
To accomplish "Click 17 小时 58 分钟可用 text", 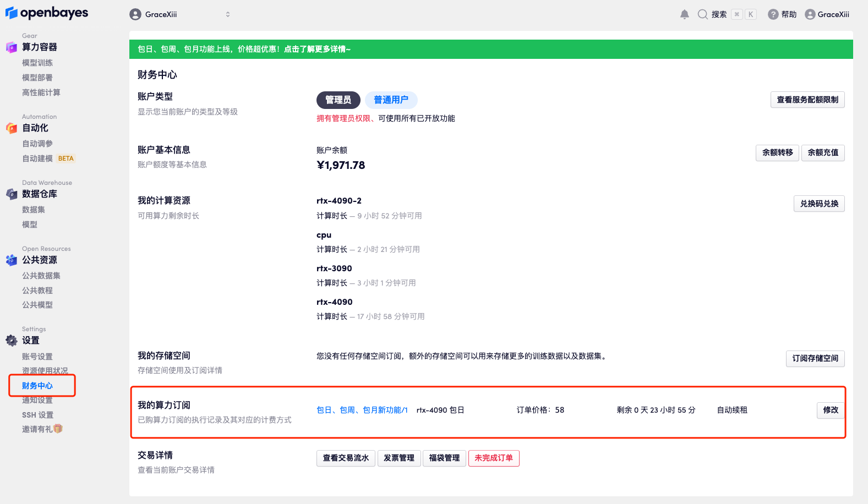I will [x=391, y=316].
